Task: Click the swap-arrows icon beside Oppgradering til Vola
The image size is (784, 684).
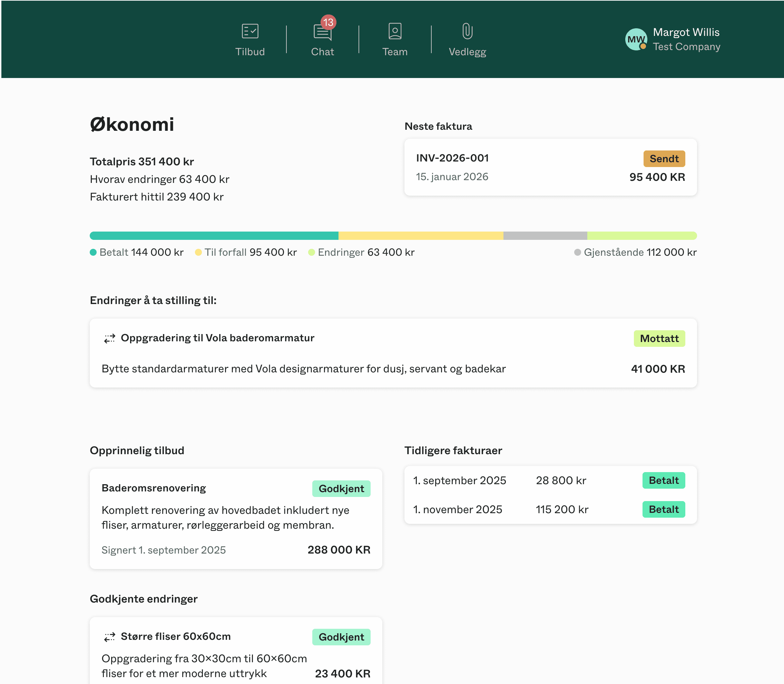Action: [x=109, y=339]
